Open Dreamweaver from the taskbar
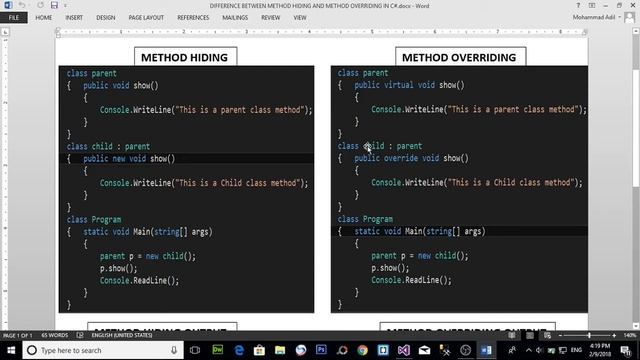Image resolution: width=640 pixels, height=360 pixels. point(218,350)
